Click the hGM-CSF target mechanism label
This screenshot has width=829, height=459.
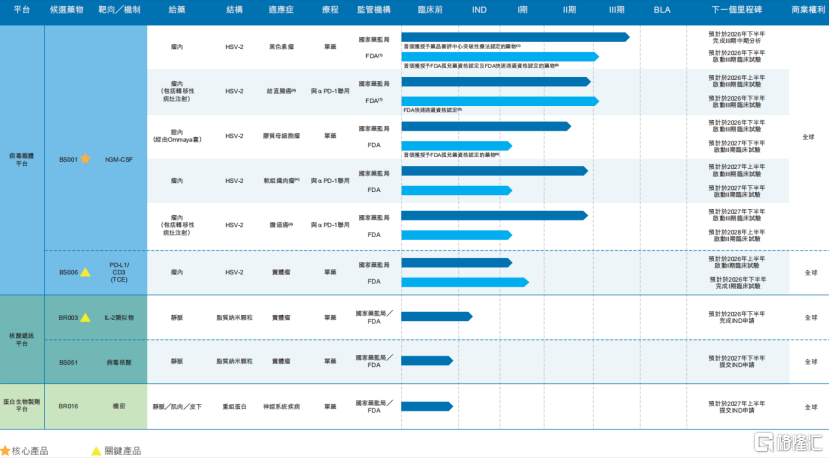[x=120, y=159]
